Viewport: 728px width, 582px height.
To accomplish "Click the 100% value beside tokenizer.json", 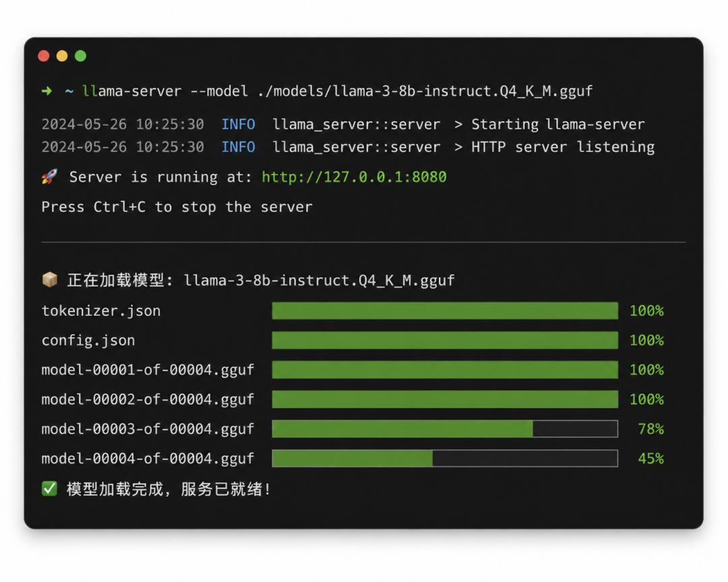I will 646,311.
